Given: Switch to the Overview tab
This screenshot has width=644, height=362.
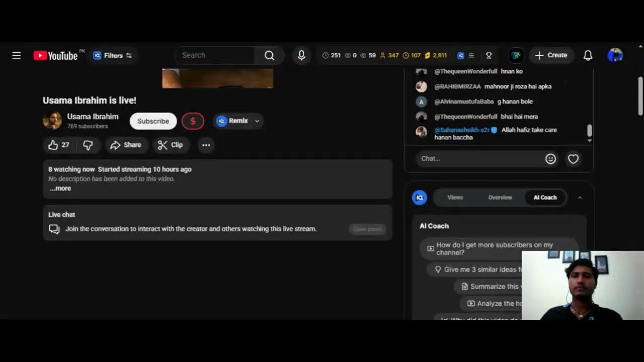Looking at the screenshot, I should click(x=500, y=198).
